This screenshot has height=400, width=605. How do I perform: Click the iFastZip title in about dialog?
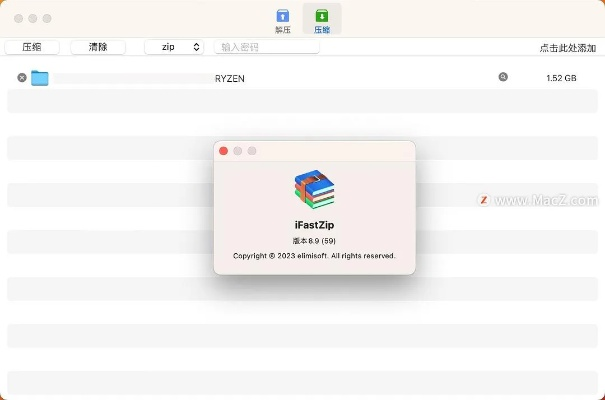[314, 227]
